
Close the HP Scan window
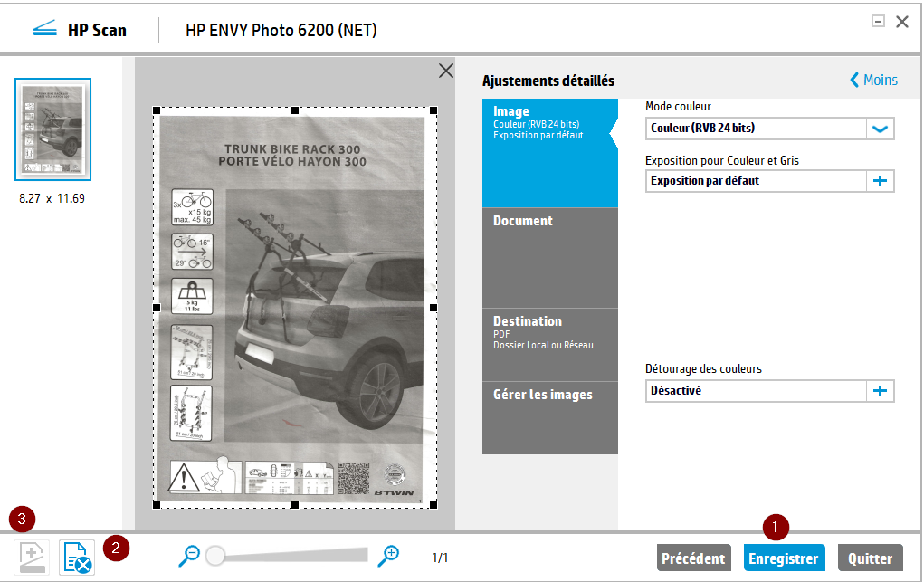click(902, 22)
